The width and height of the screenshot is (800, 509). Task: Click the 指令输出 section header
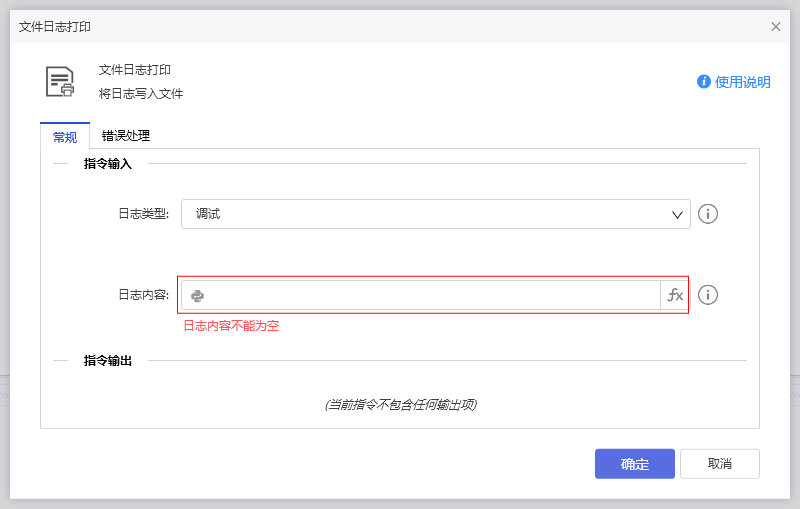tap(107, 360)
